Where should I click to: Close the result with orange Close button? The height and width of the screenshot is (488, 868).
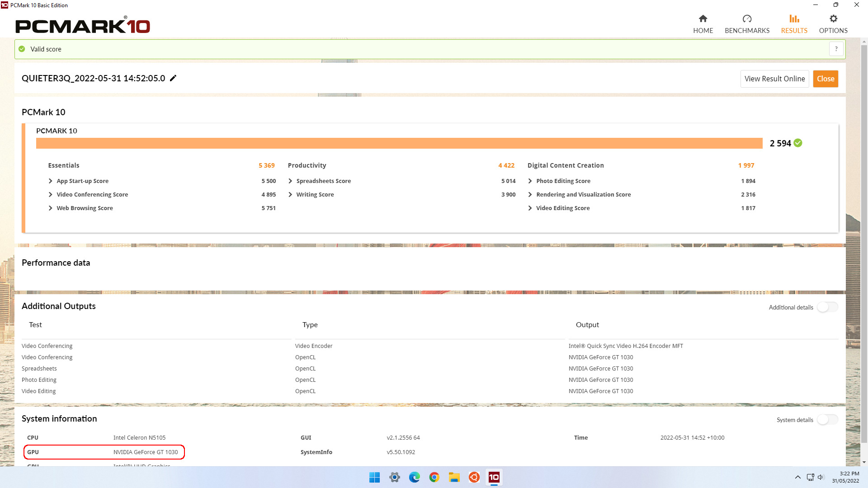(826, 79)
